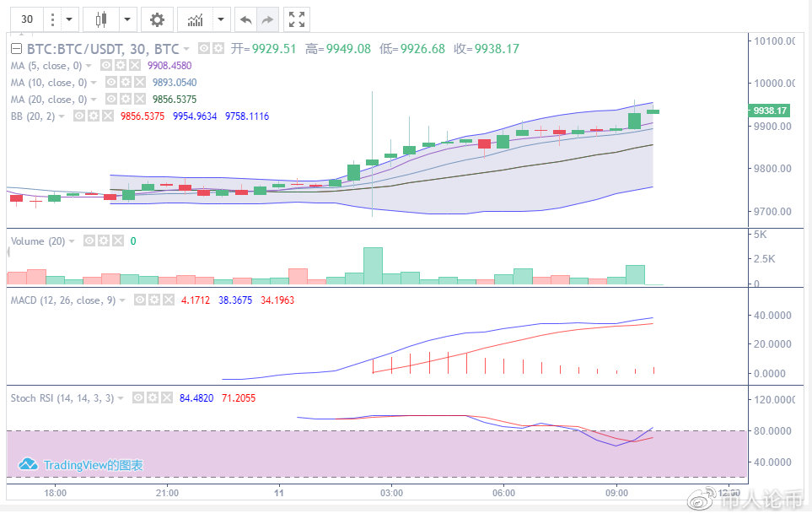The width and height of the screenshot is (812, 519).
Task: Select the 30-minute interval button
Action: pos(26,19)
